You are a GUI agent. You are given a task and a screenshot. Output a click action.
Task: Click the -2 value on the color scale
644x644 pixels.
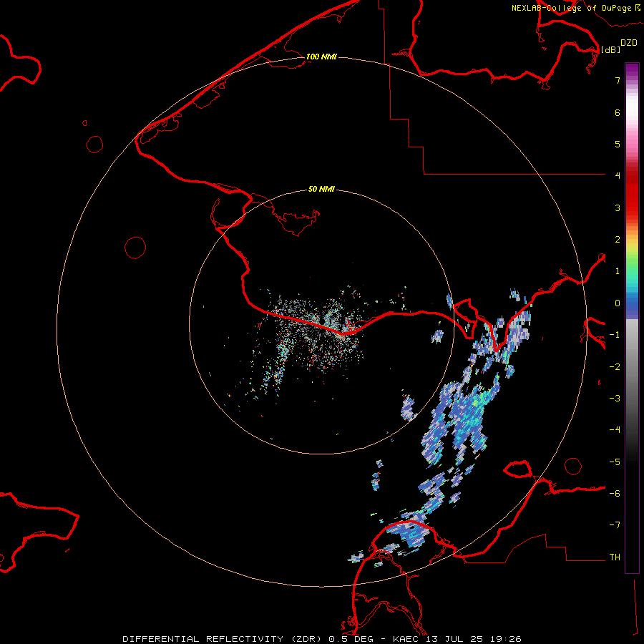[615, 367]
